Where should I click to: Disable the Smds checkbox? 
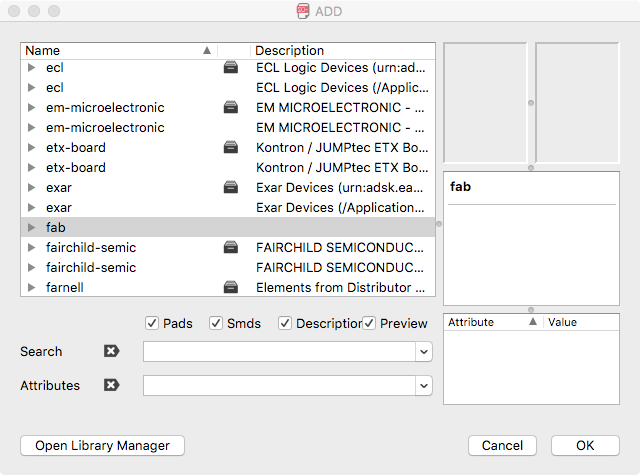click(x=216, y=323)
